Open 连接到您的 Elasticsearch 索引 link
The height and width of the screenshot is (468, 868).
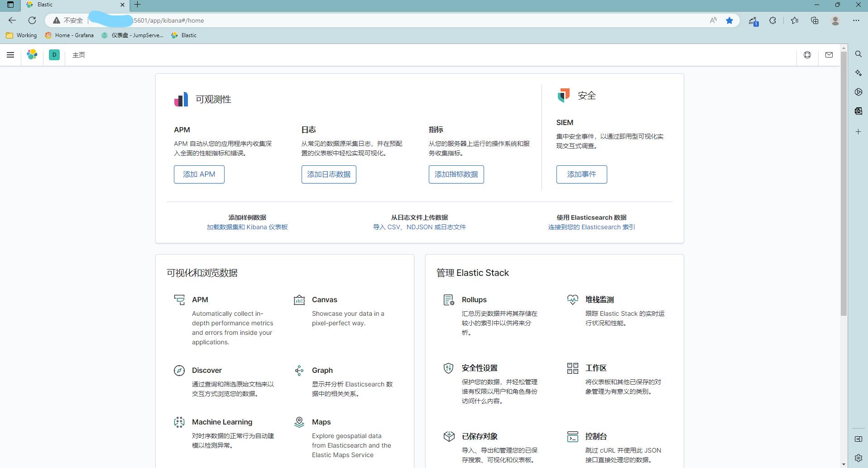[x=592, y=227]
